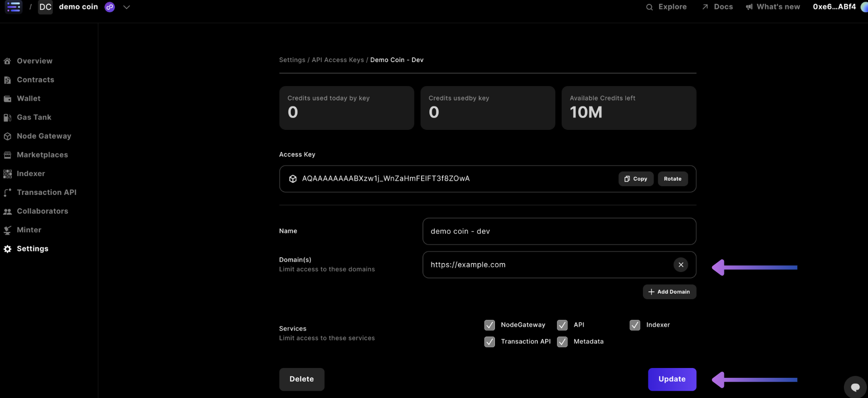Viewport: 868px width, 398px height.
Task: Click the Marketplaces storefront icon
Action: pyautogui.click(x=7, y=155)
